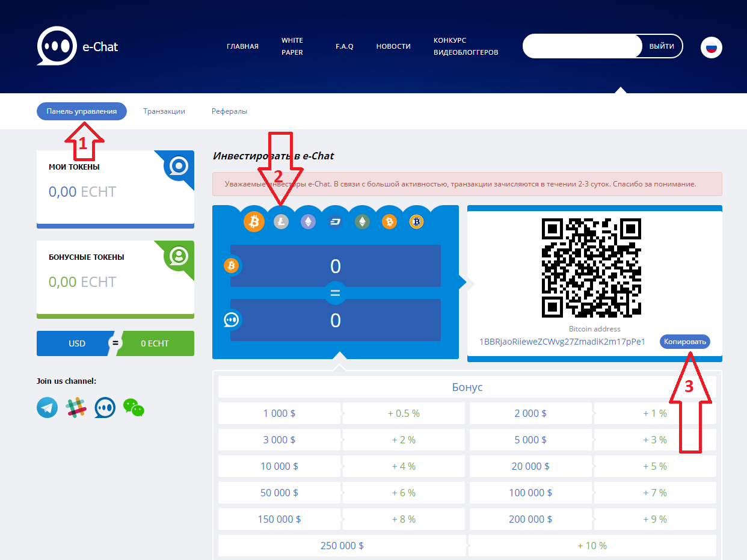The height and width of the screenshot is (560, 747).
Task: Open КОНКУРС ВИДЕОБЛОГГЕРОВ menu item
Action: point(466,46)
